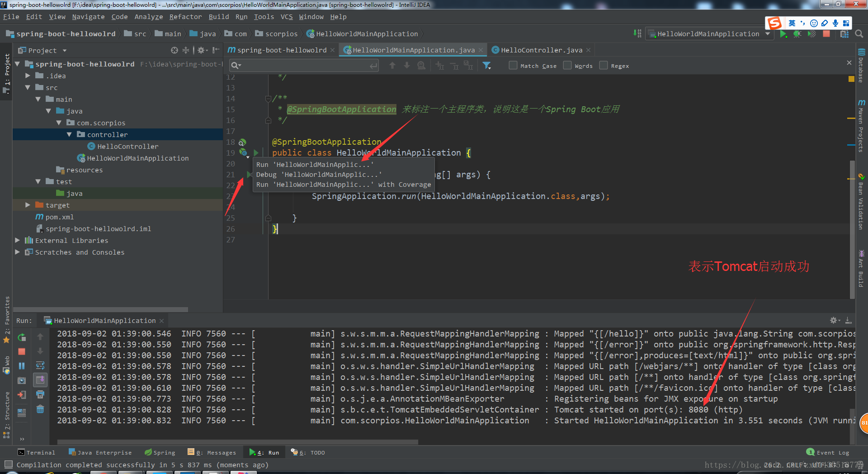Enable the Regex checkbox
The image size is (868, 474).
(x=604, y=66)
